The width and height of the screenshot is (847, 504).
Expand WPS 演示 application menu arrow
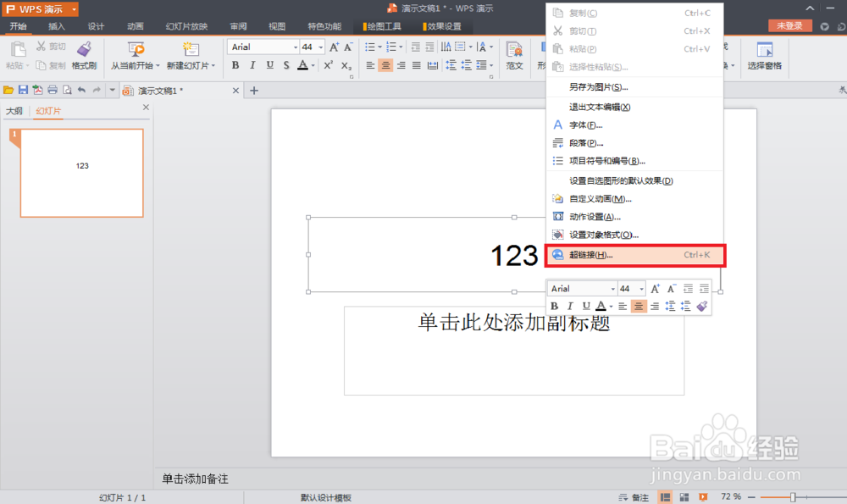74,9
